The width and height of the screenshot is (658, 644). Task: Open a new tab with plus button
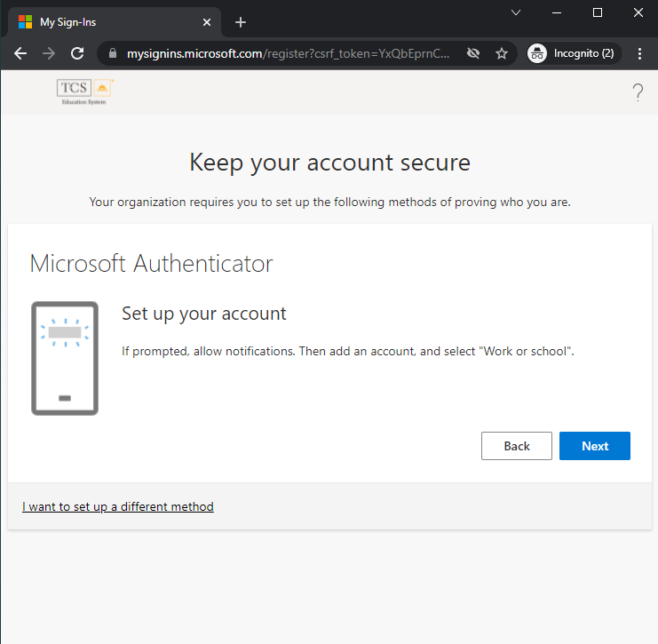tap(241, 22)
